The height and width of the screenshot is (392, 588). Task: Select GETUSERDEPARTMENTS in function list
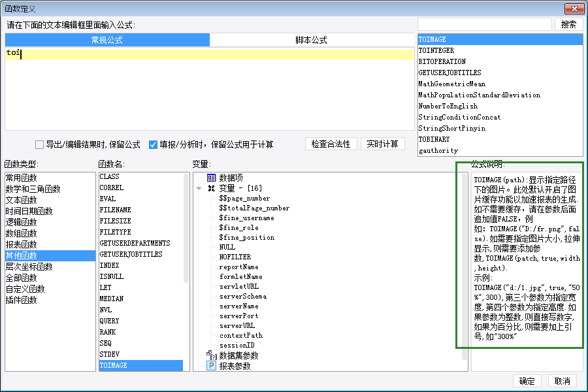coord(141,243)
